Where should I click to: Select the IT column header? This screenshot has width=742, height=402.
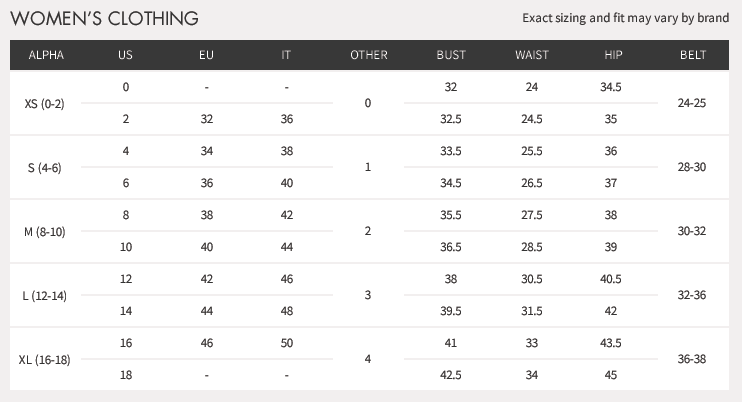(286, 55)
